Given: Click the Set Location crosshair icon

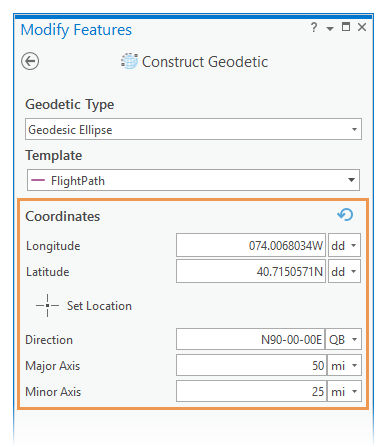Looking at the screenshot, I should tap(47, 305).
